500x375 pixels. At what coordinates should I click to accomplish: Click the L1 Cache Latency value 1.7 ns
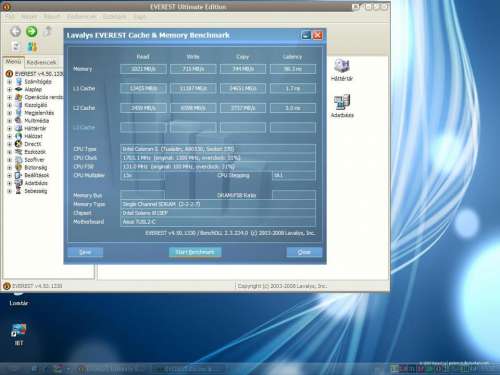pyautogui.click(x=293, y=88)
